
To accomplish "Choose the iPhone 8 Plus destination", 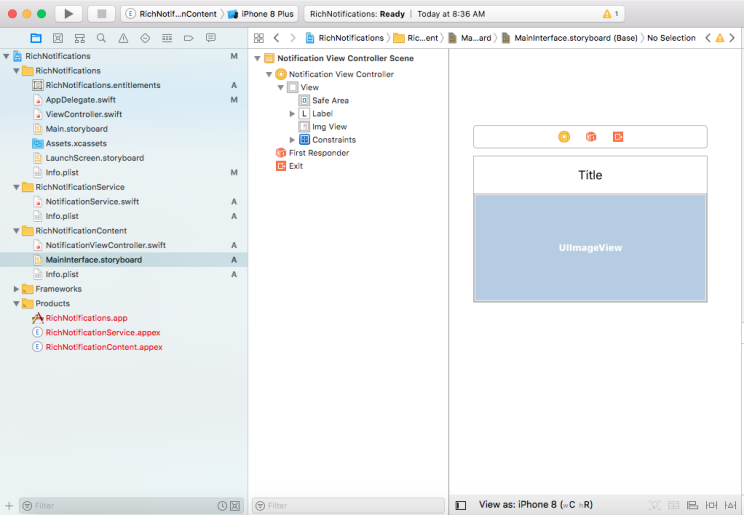I will click(261, 14).
